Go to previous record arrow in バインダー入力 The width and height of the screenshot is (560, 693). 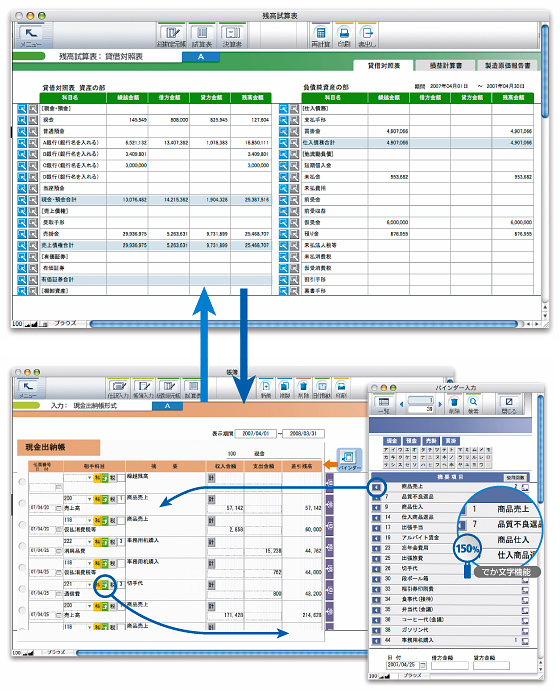coord(401,404)
